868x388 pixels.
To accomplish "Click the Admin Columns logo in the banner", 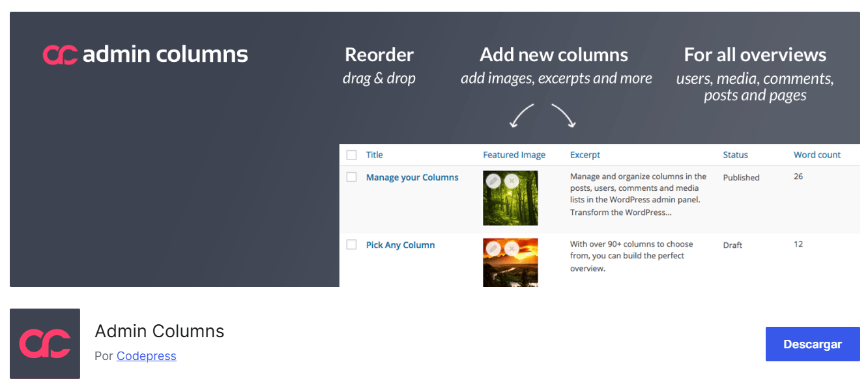I will (145, 55).
